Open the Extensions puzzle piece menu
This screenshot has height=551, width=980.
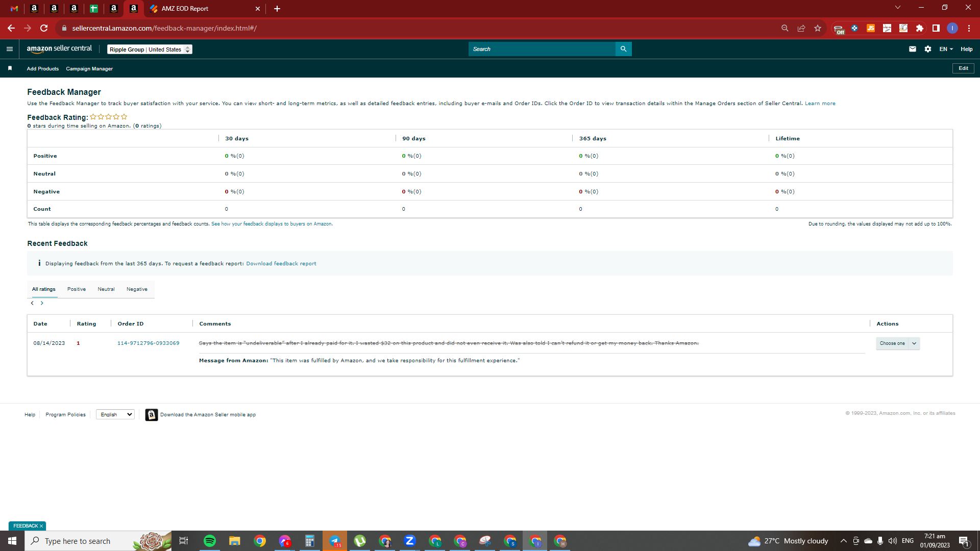(x=920, y=28)
